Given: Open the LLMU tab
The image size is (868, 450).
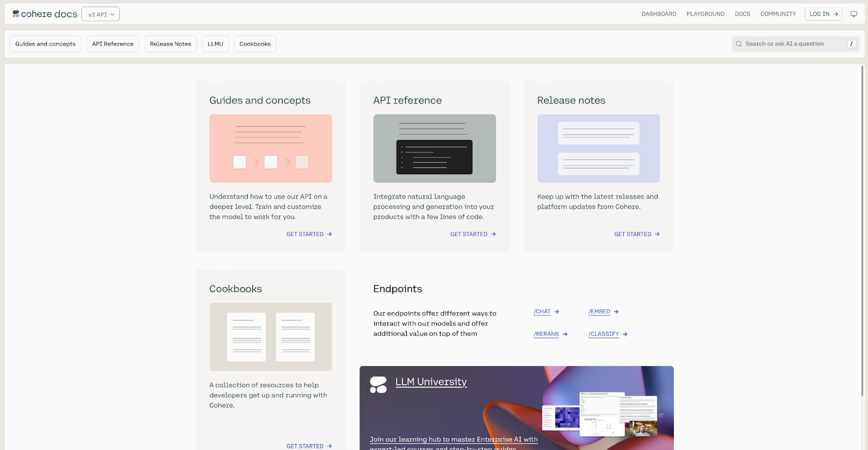Looking at the screenshot, I should click(x=215, y=44).
